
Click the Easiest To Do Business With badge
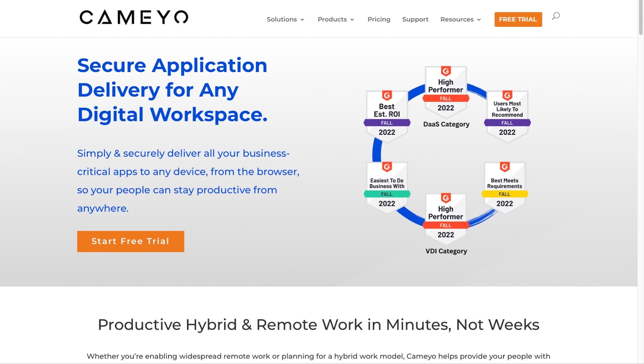(x=387, y=187)
